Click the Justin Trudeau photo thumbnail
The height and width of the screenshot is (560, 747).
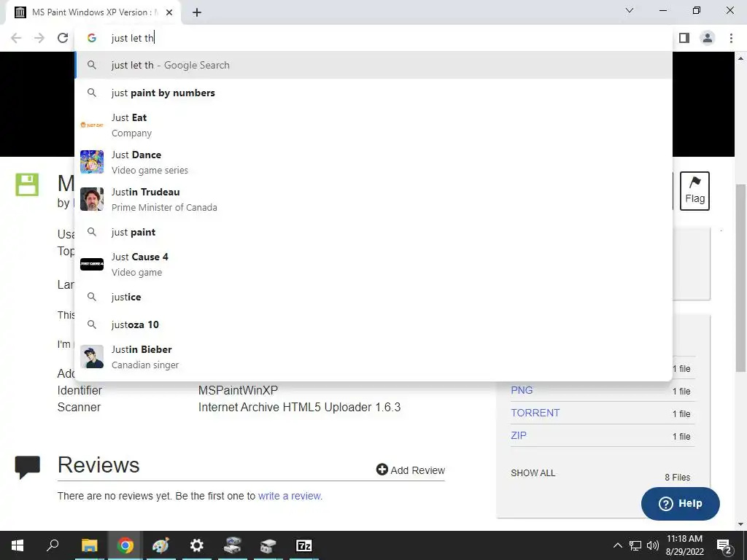pyautogui.click(x=92, y=199)
